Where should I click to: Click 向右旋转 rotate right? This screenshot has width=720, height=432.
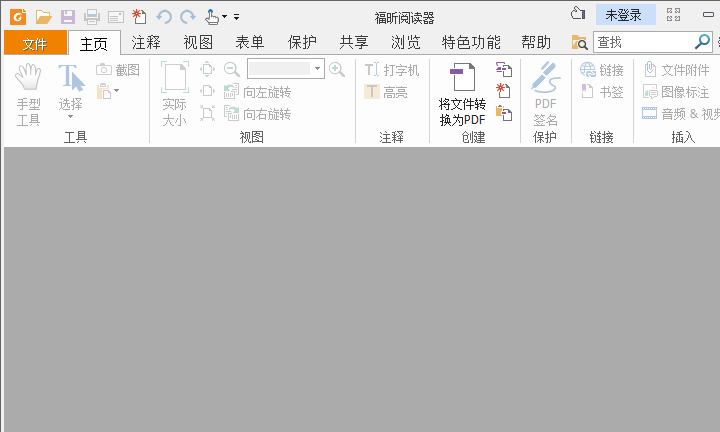tap(257, 113)
